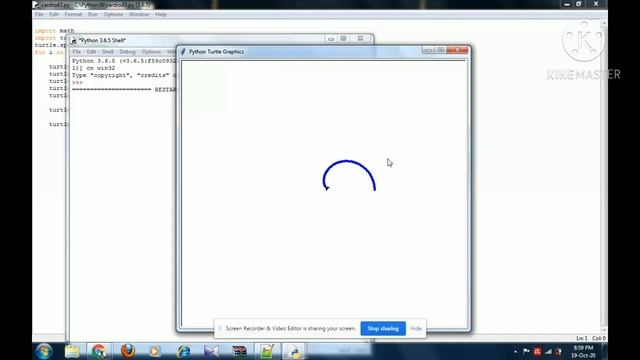Screen dimensions: 640x360
Task: Minimize the Python Shell window
Action: (331, 39)
